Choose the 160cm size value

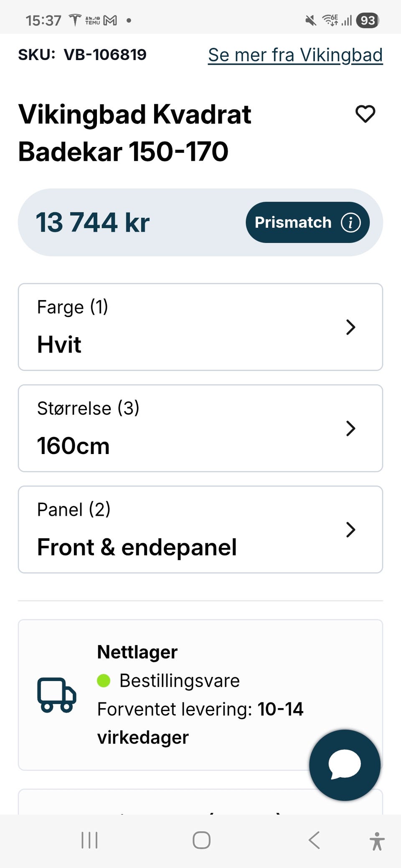[74, 446]
